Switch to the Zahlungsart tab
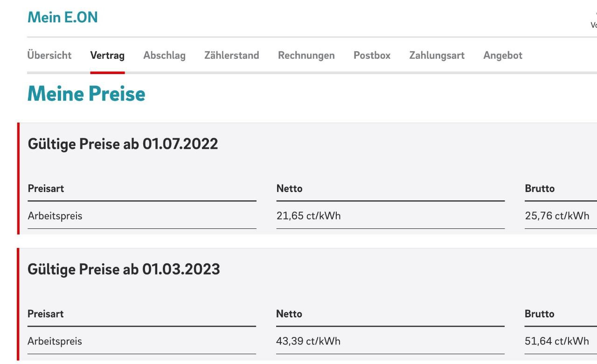597x364 pixels. click(437, 55)
